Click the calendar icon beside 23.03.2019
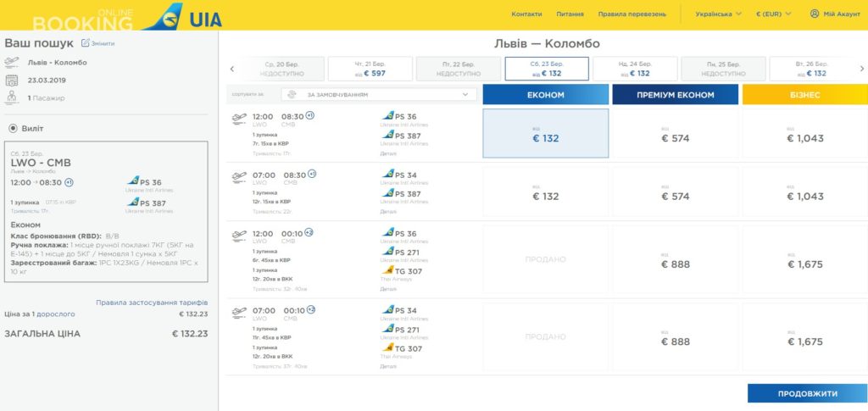This screenshot has width=868, height=411. click(x=12, y=81)
